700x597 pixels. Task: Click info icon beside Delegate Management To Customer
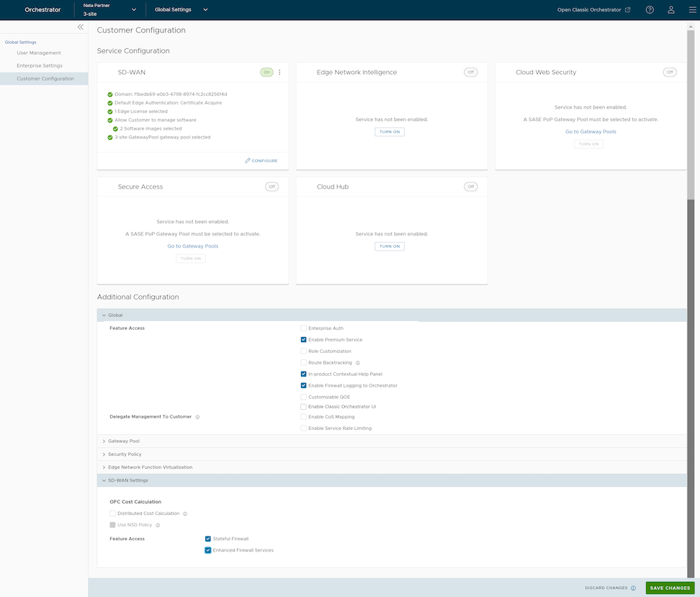(197, 417)
